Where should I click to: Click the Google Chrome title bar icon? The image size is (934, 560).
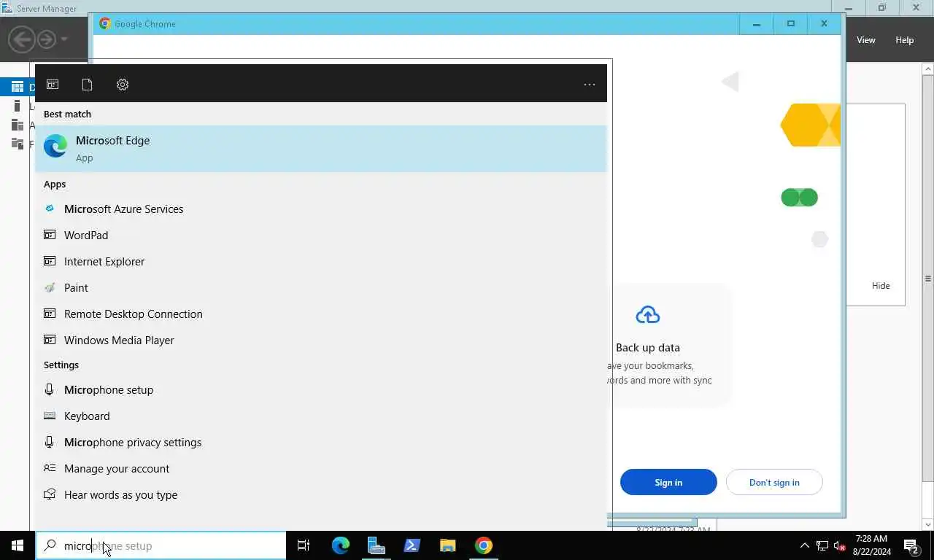(x=104, y=23)
